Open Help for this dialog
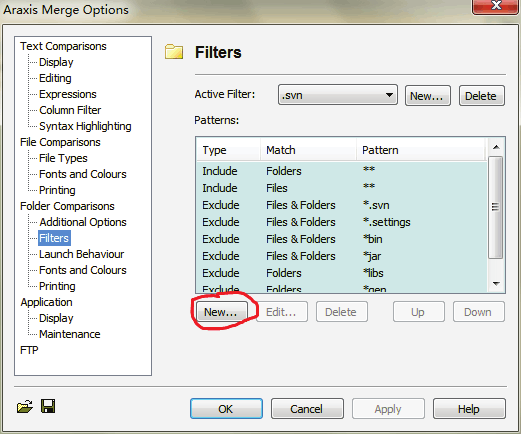This screenshot has height=434, width=521. point(469,408)
